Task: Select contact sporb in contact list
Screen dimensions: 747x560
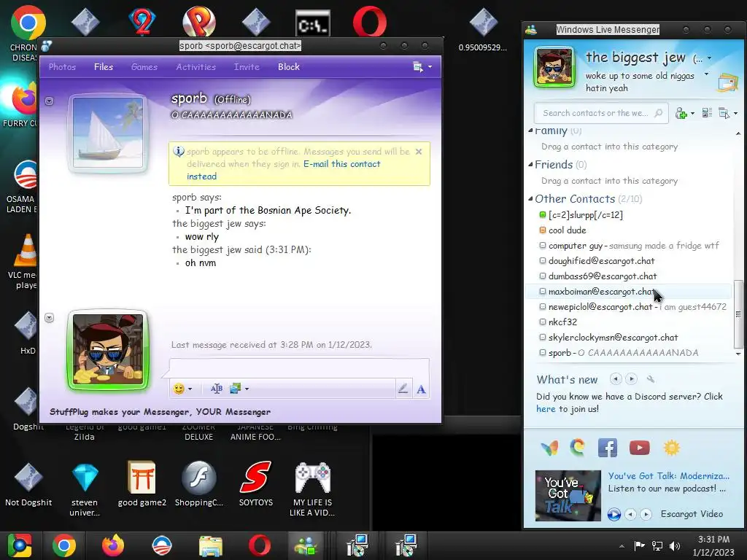Action: point(629,352)
